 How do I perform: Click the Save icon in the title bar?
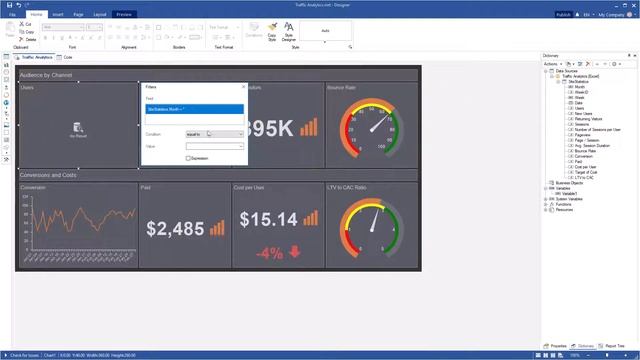point(9,5)
